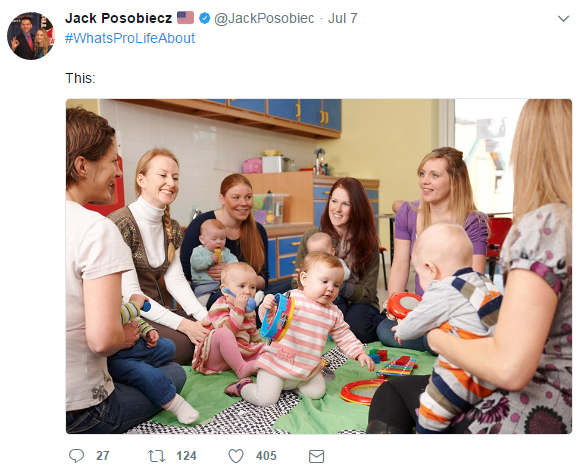Click the like count 405
The width and height of the screenshot is (582, 469).
pos(266,456)
